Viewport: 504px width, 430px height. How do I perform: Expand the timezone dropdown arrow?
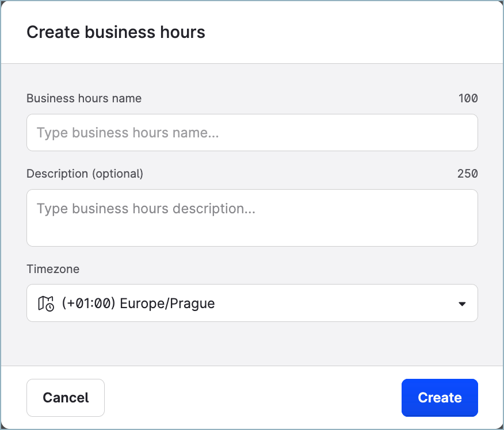click(461, 304)
